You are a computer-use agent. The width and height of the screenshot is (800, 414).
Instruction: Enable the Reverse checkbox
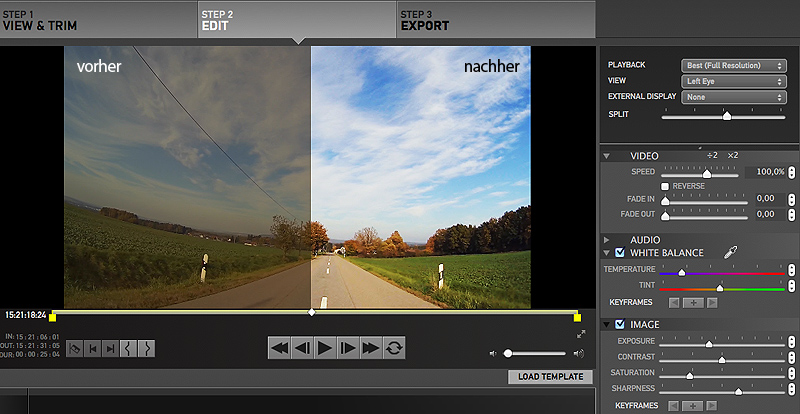tap(666, 186)
